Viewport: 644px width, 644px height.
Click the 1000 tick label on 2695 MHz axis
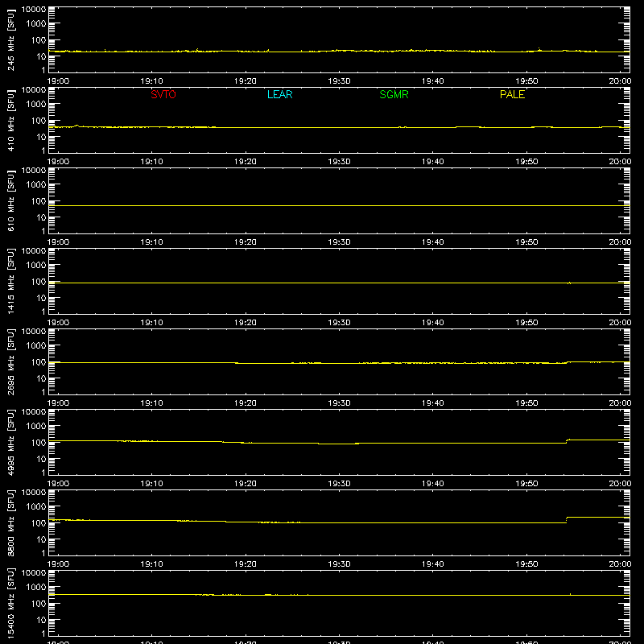[36, 346]
